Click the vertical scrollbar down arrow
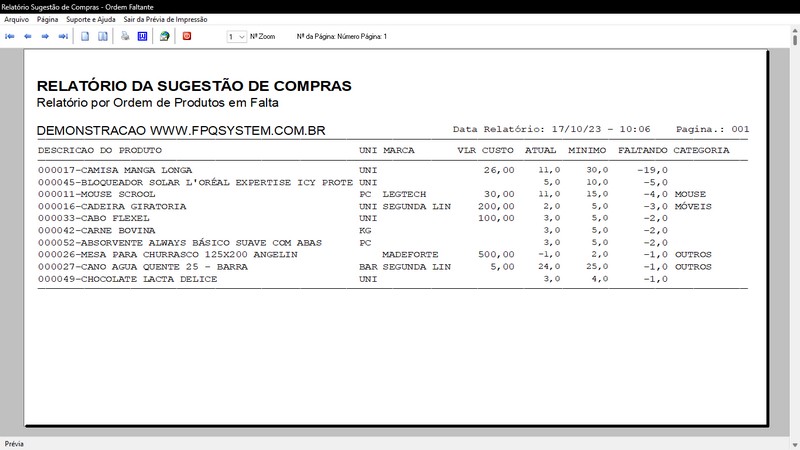The width and height of the screenshot is (800, 450). (795, 445)
